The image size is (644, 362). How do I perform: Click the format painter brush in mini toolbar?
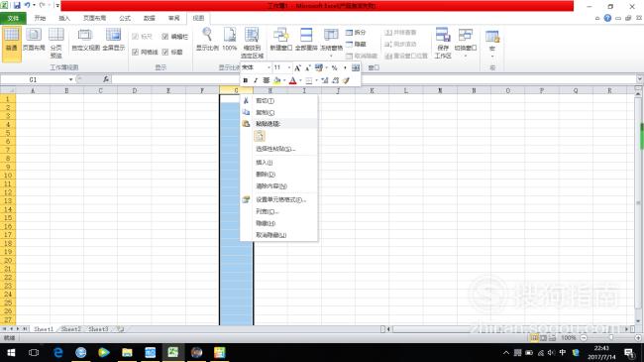(346, 80)
